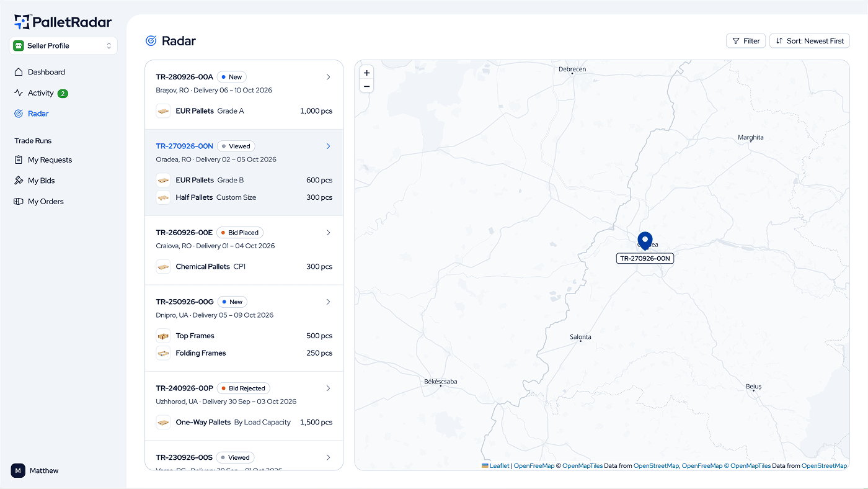Click the "1,500 pcs" quantity
868x489 pixels.
pos(316,423)
